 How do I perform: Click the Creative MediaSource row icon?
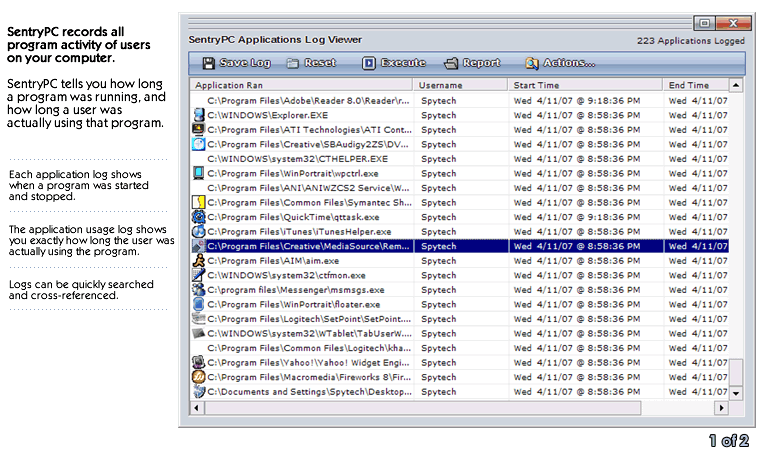[x=199, y=246]
